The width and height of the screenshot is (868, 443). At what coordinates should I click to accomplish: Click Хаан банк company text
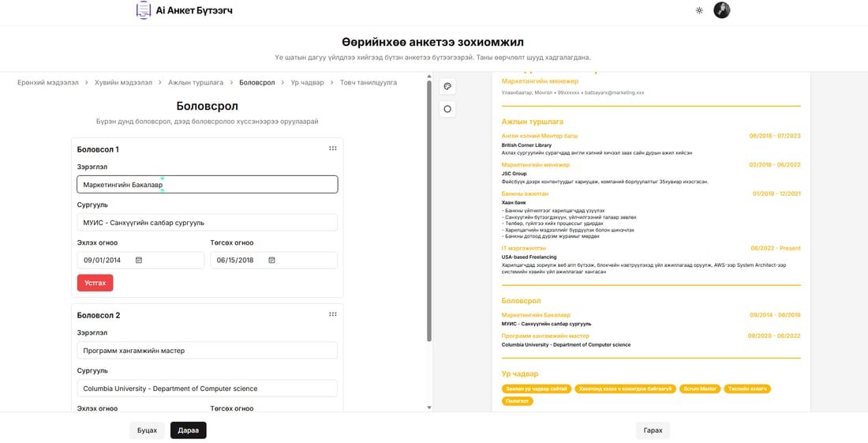(512, 203)
